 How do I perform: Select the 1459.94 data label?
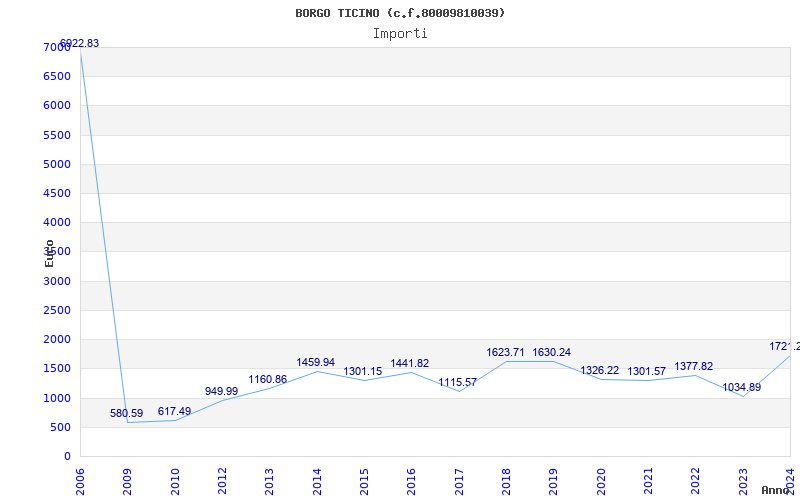pos(316,362)
